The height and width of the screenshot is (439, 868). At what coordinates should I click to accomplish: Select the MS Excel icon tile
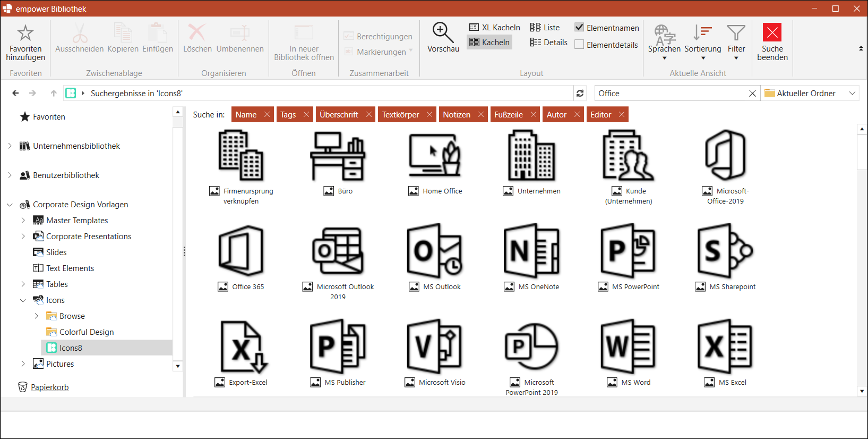[x=725, y=353]
